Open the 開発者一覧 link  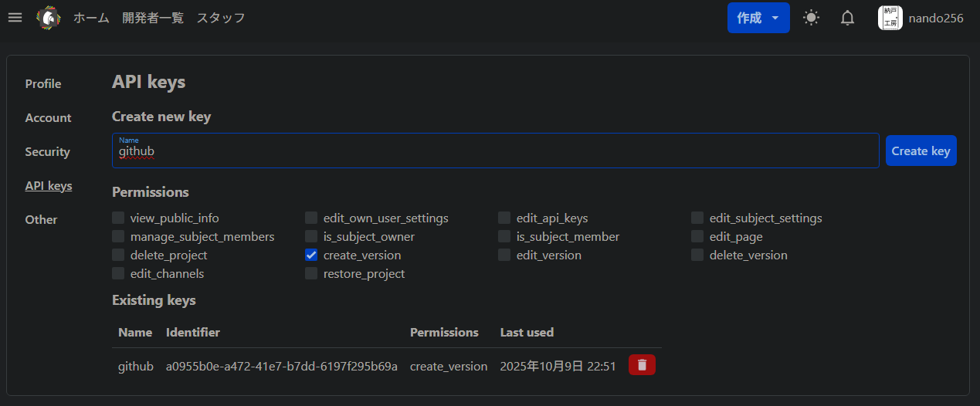(x=153, y=18)
